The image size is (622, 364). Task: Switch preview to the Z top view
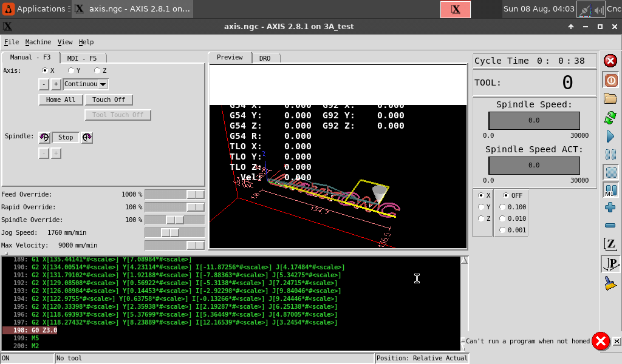pyautogui.click(x=611, y=244)
